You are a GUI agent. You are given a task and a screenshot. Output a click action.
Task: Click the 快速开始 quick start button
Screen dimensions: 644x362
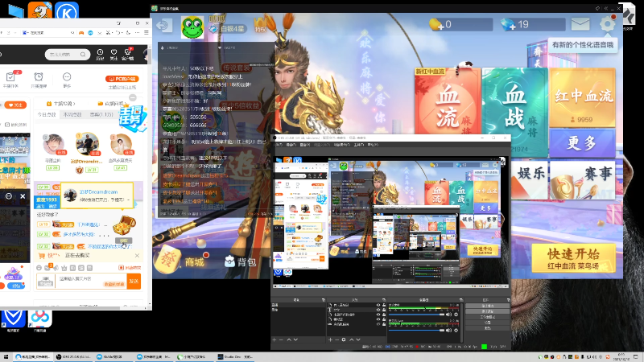pyautogui.click(x=573, y=258)
